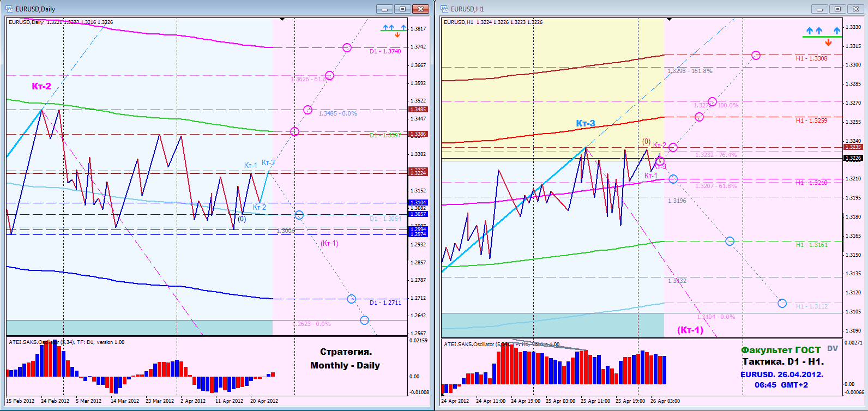Viewport: 868px width, 411px height.
Task: Click the 1.2623 - 0.0% Fibonacci label
Action: [312, 324]
